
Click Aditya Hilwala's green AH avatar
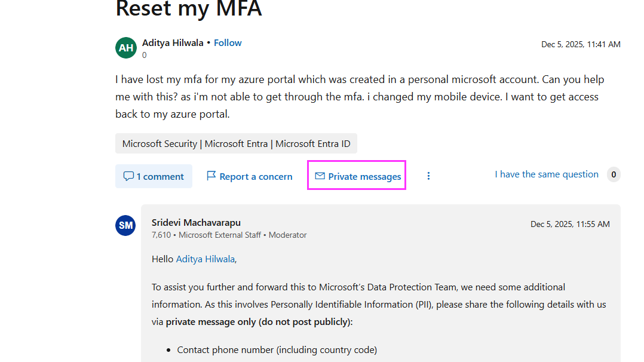click(125, 47)
